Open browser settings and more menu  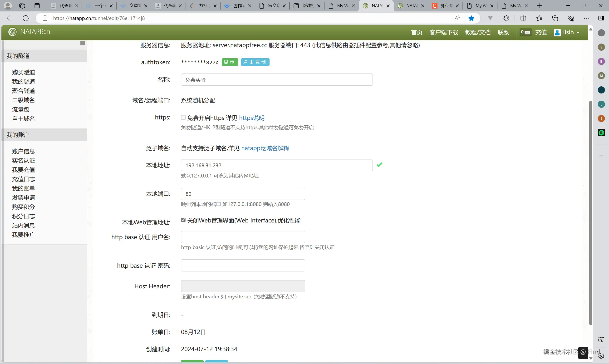(x=586, y=18)
